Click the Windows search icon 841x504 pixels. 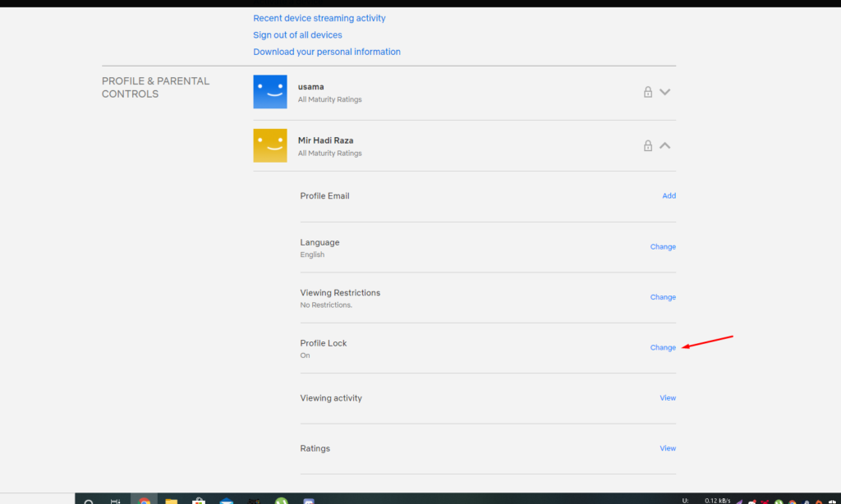point(89,498)
